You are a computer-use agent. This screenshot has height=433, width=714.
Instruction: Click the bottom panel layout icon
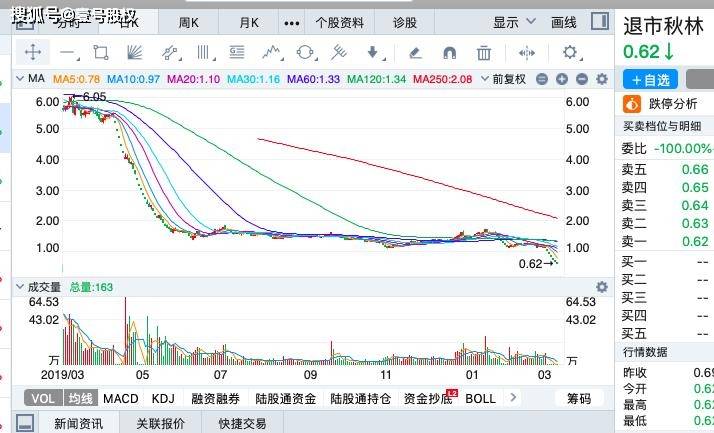coord(25,423)
